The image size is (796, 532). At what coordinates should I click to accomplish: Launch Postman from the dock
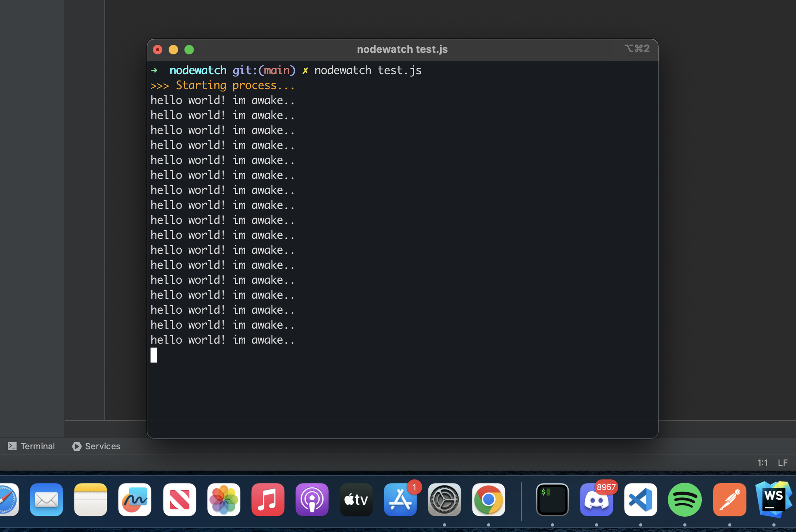coord(730,500)
